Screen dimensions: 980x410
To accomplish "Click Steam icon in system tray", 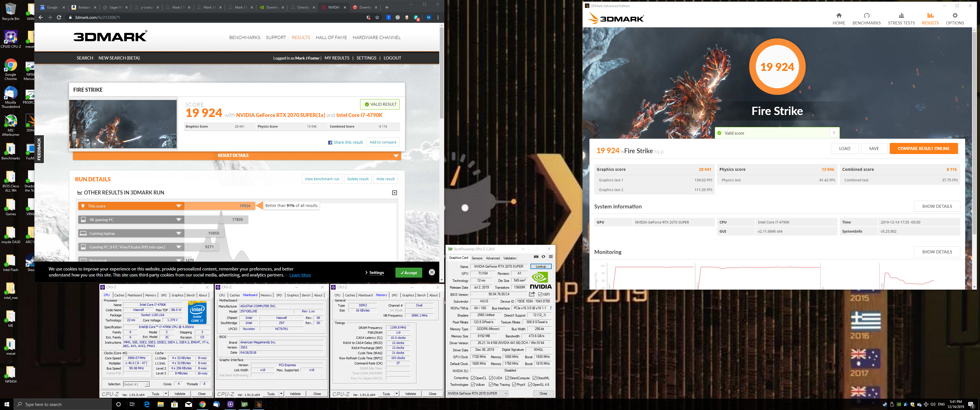I will (x=885, y=404).
